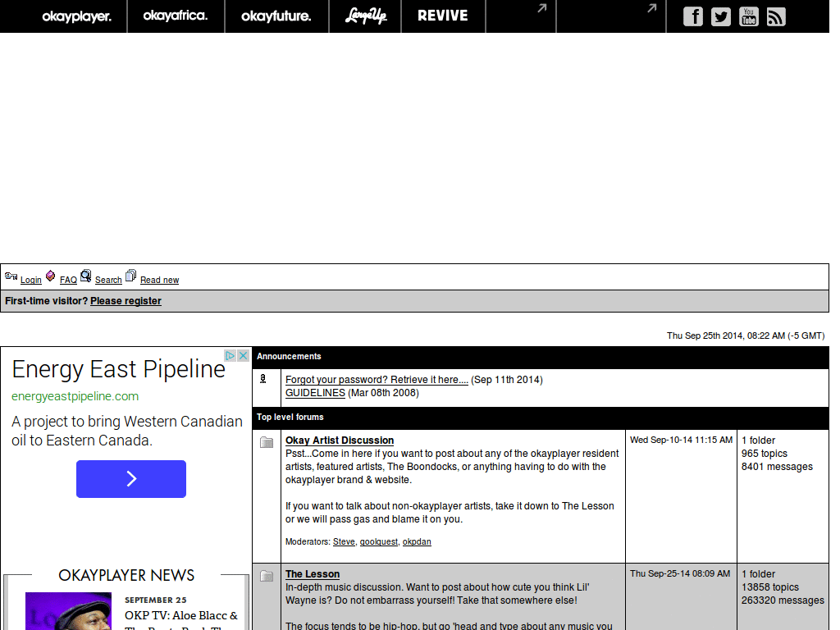Click the magnifier icon beside Search
Image resolution: width=840 pixels, height=630 pixels.
(x=85, y=276)
